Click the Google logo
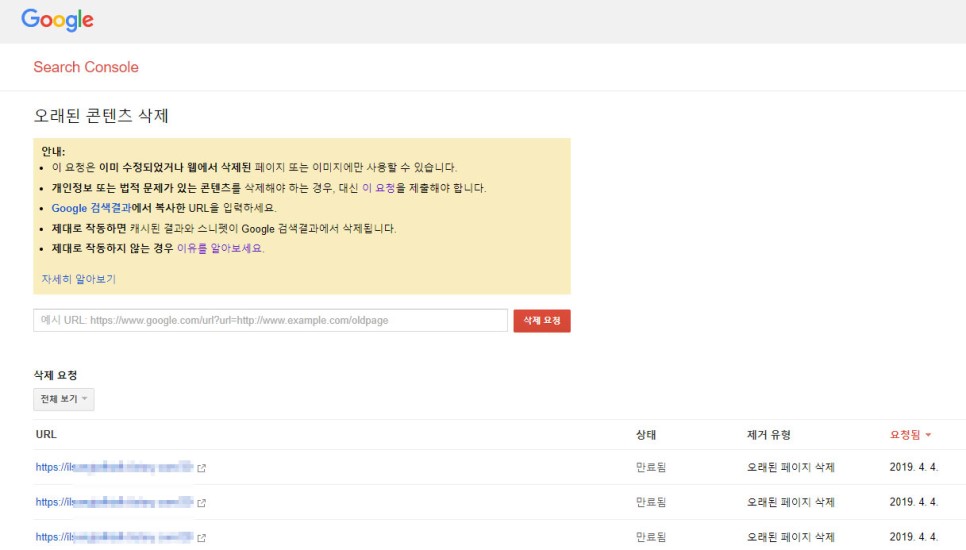The width and height of the screenshot is (966, 550). point(57,20)
